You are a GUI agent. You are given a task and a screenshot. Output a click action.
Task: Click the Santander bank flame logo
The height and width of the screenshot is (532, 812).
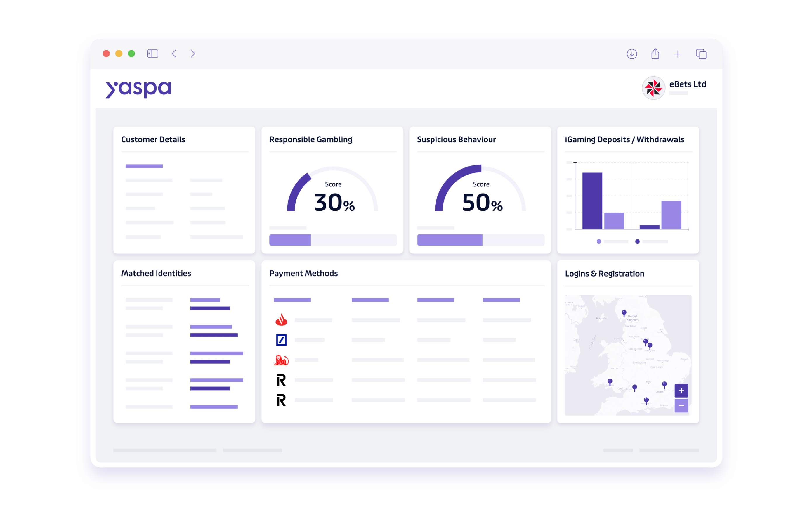point(281,320)
